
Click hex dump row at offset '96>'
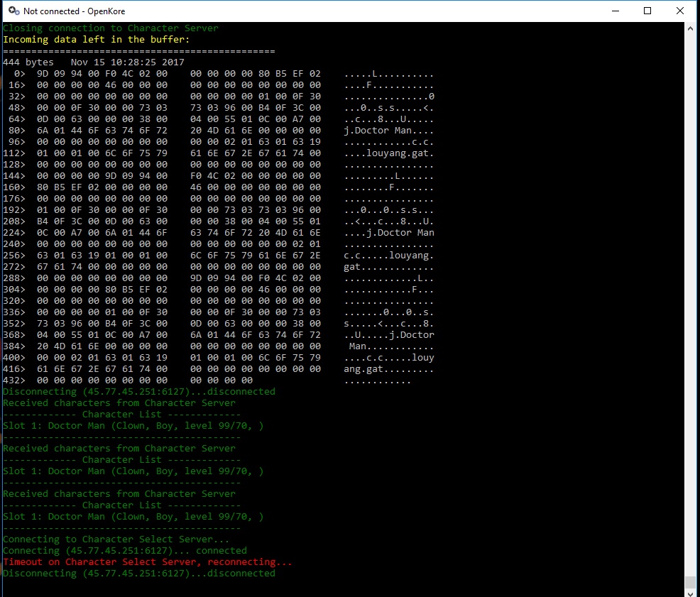221,141
